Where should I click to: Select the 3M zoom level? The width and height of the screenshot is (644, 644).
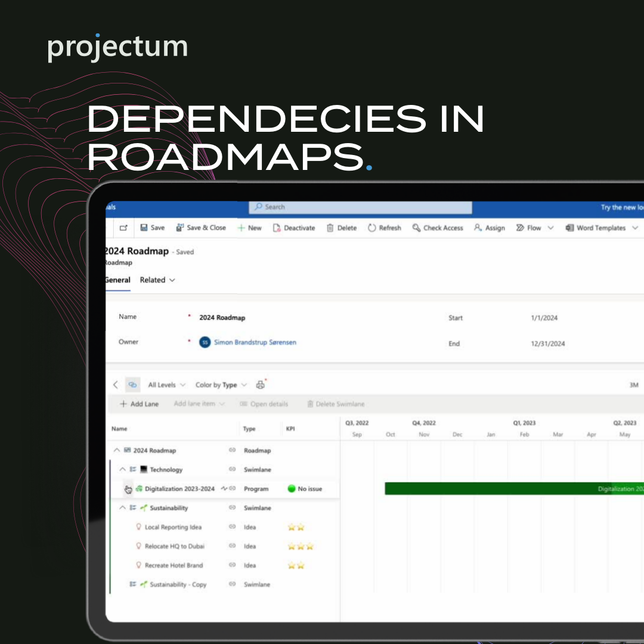[634, 385]
